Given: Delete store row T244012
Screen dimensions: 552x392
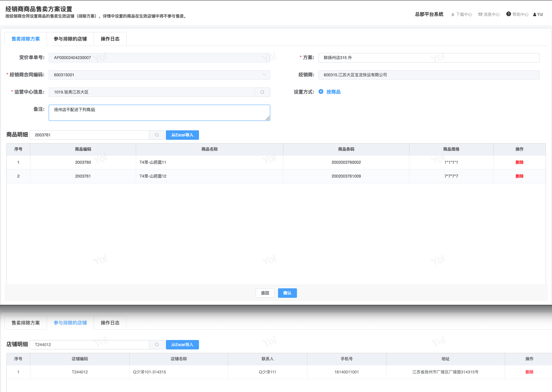Looking at the screenshot, I should point(529,372).
